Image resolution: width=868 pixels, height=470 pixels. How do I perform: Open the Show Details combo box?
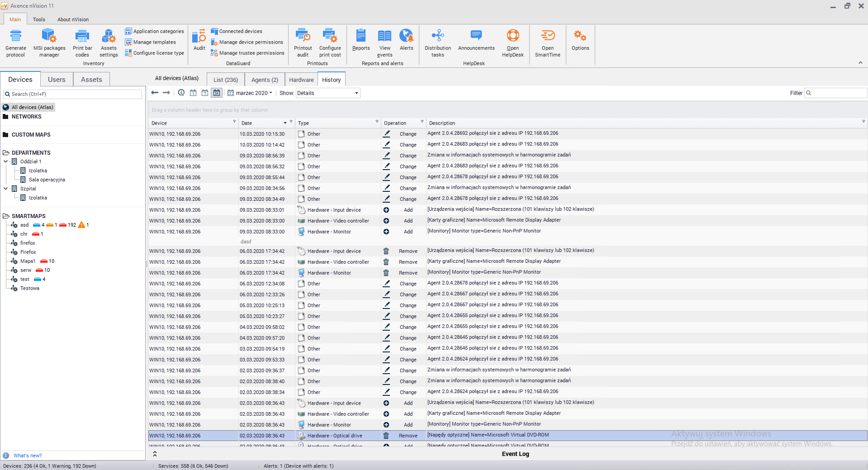coord(328,93)
